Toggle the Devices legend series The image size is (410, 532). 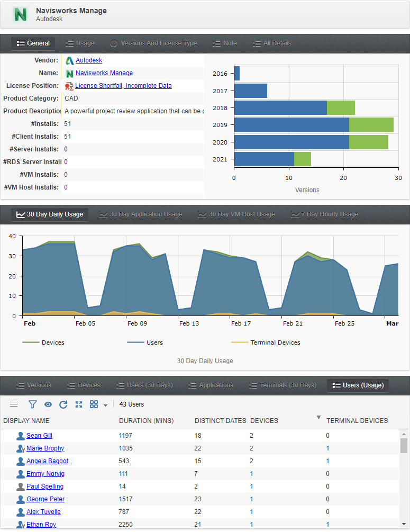pyautogui.click(x=43, y=342)
